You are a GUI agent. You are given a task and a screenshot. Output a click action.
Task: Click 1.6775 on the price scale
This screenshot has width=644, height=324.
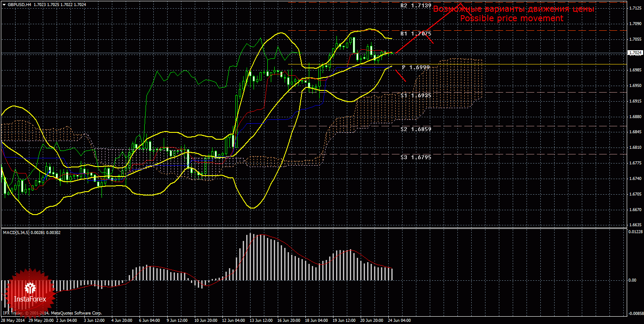click(635, 163)
